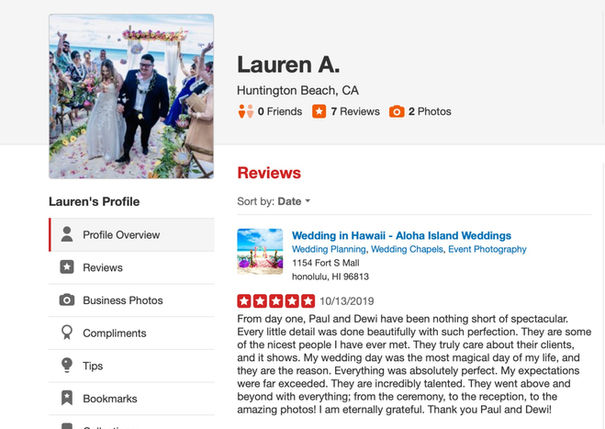Screen dimensions: 605x429
Task: Click the orange photos camera badge
Action: coord(397,111)
